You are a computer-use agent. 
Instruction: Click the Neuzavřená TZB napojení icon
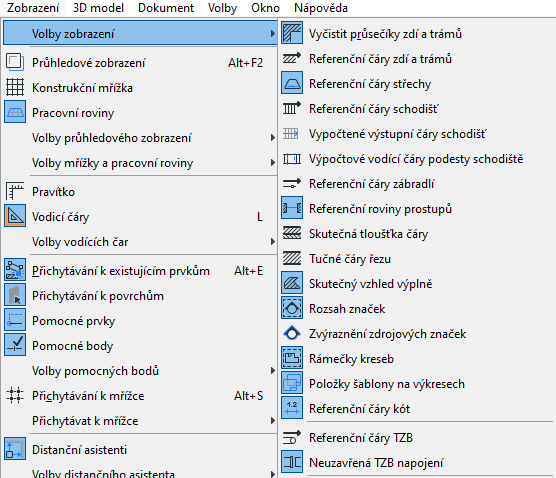tap(292, 462)
